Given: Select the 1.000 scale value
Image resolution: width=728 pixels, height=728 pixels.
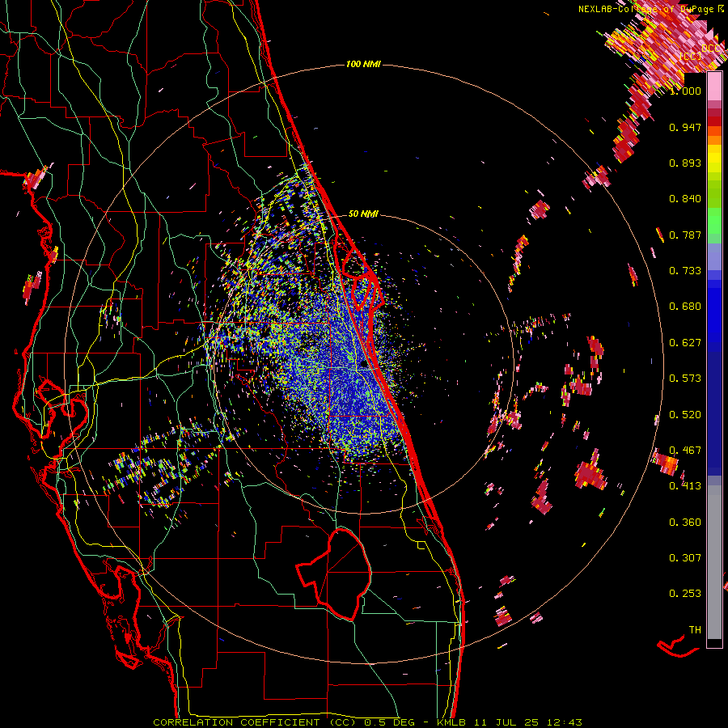Looking at the screenshot, I should [685, 91].
